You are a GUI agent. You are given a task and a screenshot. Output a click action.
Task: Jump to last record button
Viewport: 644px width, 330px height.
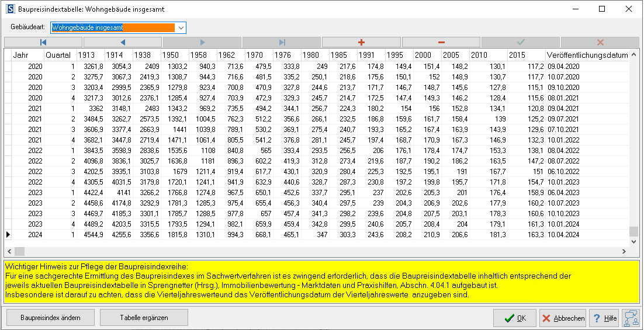tap(282, 42)
